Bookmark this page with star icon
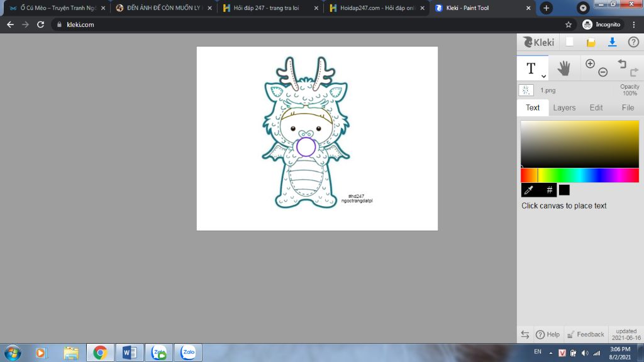Image resolution: width=644 pixels, height=362 pixels. tap(569, 25)
